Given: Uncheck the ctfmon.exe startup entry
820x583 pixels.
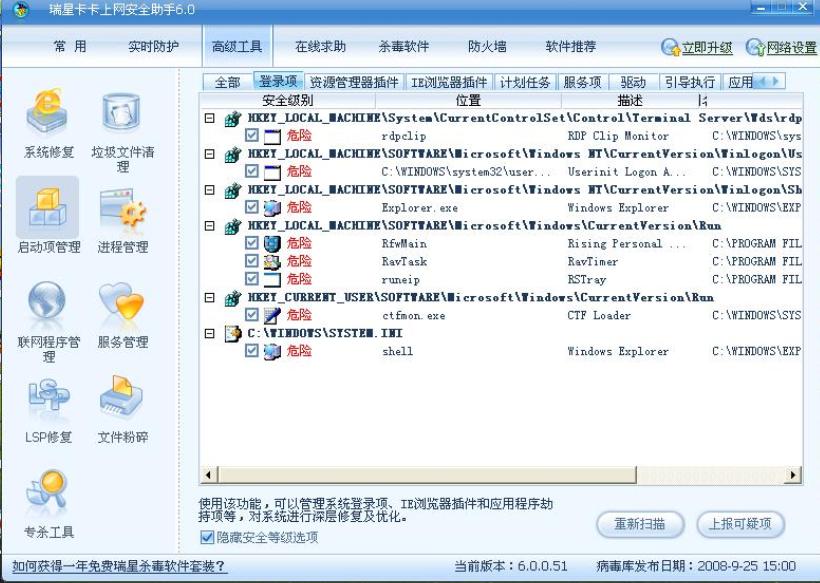Looking at the screenshot, I should (x=252, y=315).
